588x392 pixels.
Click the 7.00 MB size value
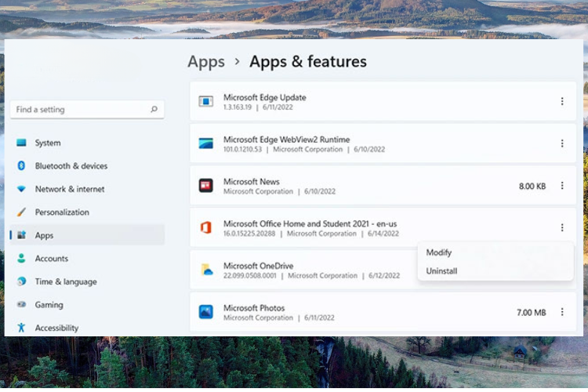point(531,313)
